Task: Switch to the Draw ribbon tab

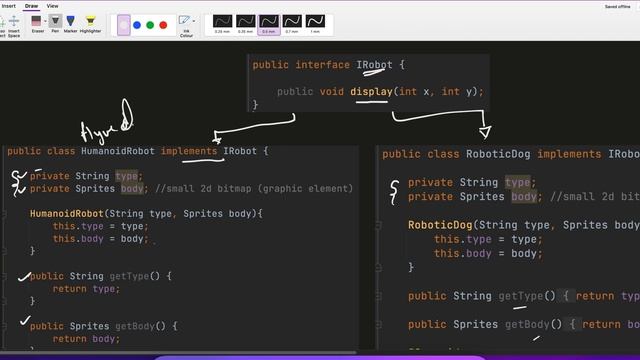Action: pyautogui.click(x=31, y=6)
